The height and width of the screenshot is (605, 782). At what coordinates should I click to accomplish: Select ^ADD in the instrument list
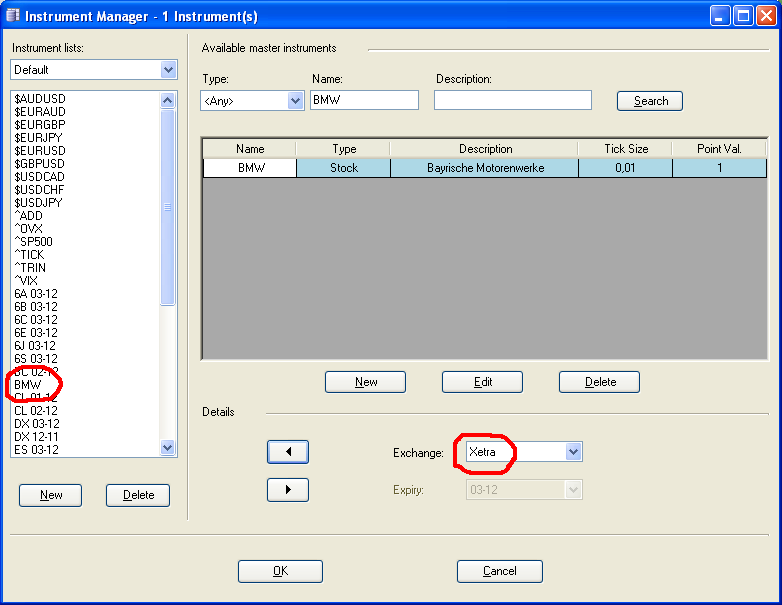[x=28, y=215]
